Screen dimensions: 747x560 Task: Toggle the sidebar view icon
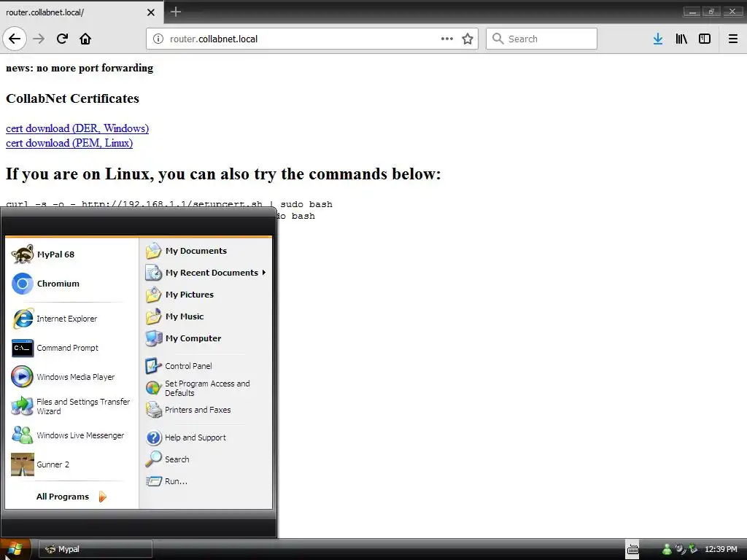pos(705,39)
